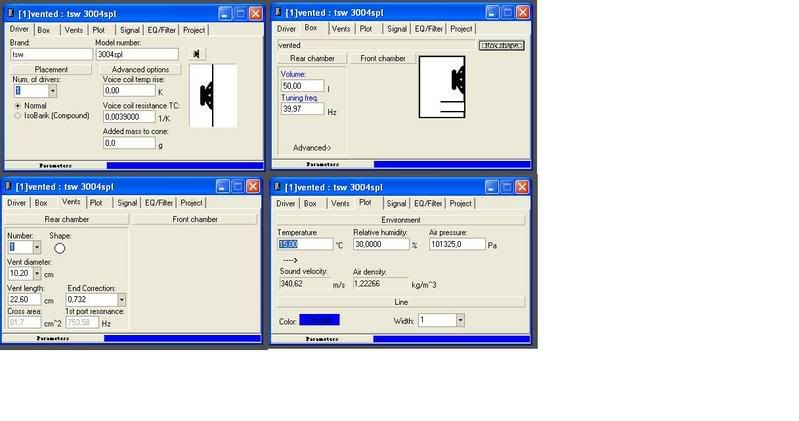Image resolution: width=799 pixels, height=421 pixels.
Task: Click the blue line Color swatch
Action: pos(319,320)
